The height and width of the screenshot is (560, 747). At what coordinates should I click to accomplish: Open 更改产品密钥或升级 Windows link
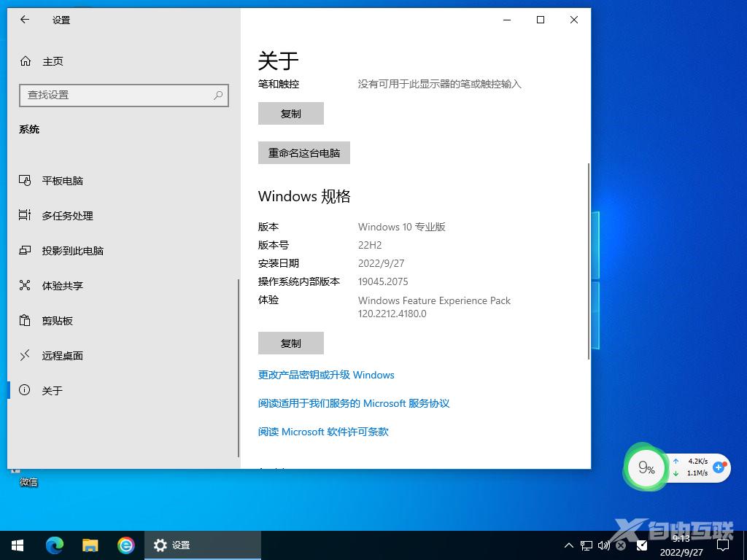pos(325,375)
